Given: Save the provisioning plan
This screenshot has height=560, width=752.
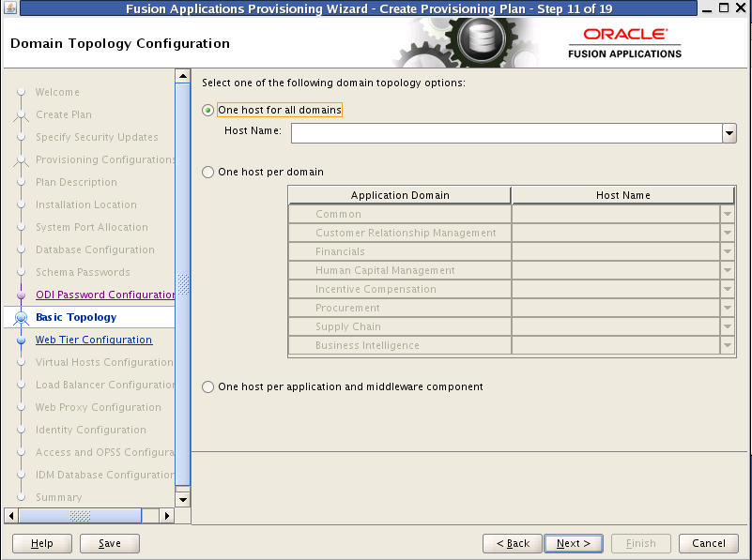Looking at the screenshot, I should pos(109,543).
